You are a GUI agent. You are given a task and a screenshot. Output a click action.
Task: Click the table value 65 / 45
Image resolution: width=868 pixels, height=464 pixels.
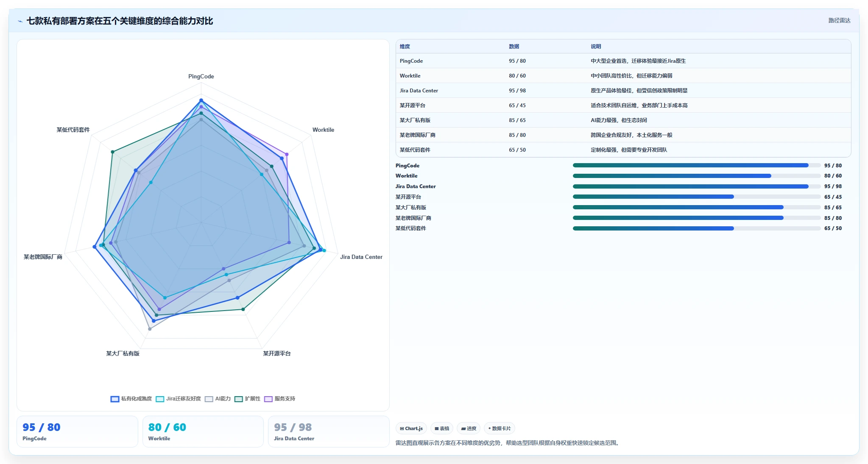tap(517, 106)
